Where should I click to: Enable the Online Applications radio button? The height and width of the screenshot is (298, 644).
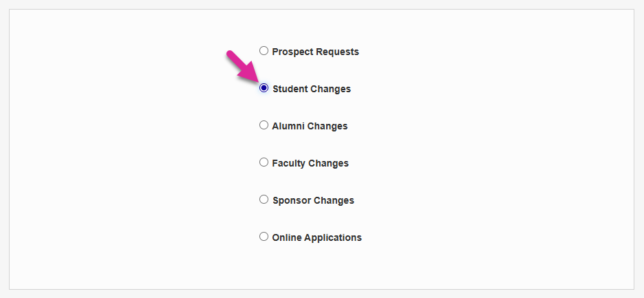[264, 237]
